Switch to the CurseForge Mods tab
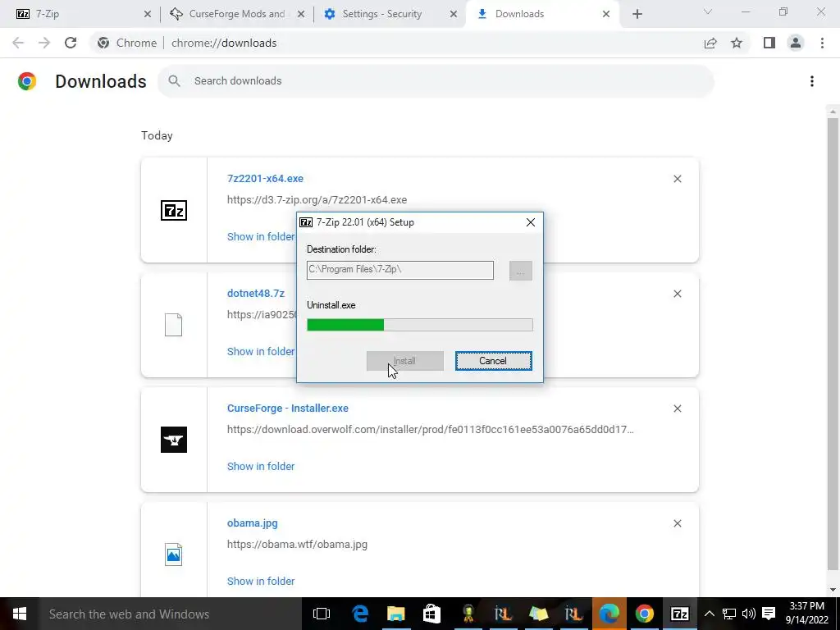Image resolution: width=840 pixels, height=630 pixels. pyautogui.click(x=237, y=14)
